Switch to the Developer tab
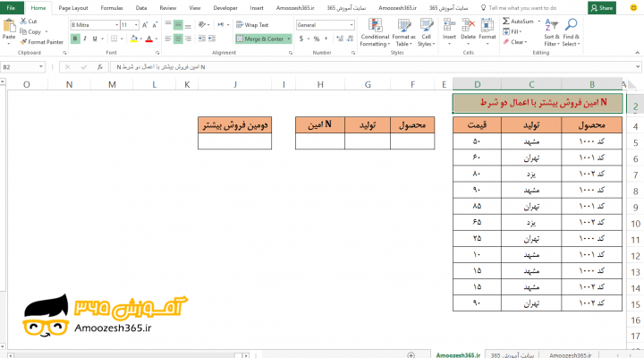 [225, 8]
